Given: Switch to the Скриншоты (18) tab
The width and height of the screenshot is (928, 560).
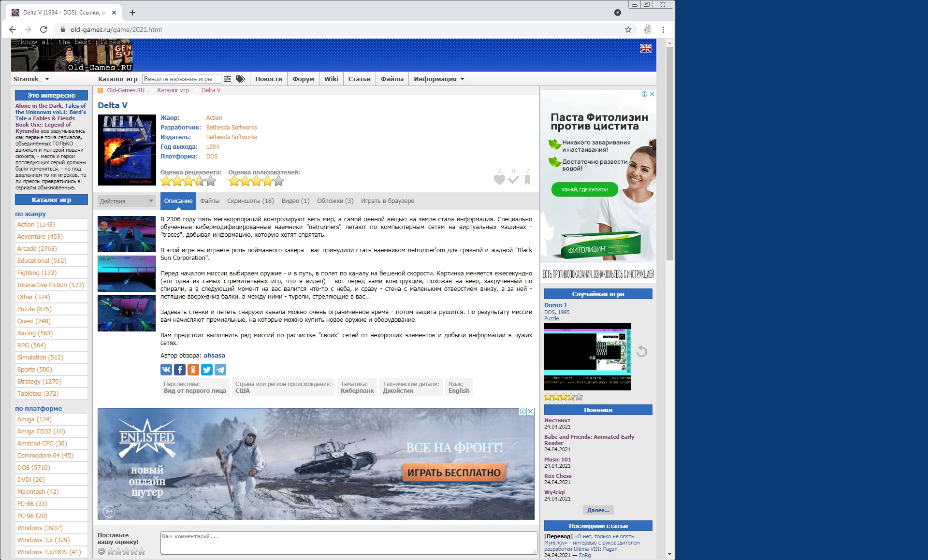Looking at the screenshot, I should pyautogui.click(x=250, y=201).
